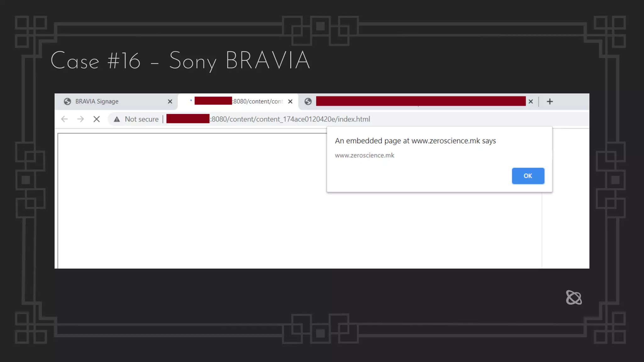Close the BRAVIA Signage tab

(x=170, y=101)
